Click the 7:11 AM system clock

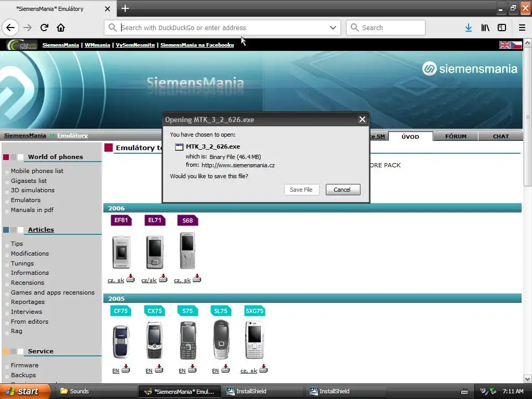[513, 391]
